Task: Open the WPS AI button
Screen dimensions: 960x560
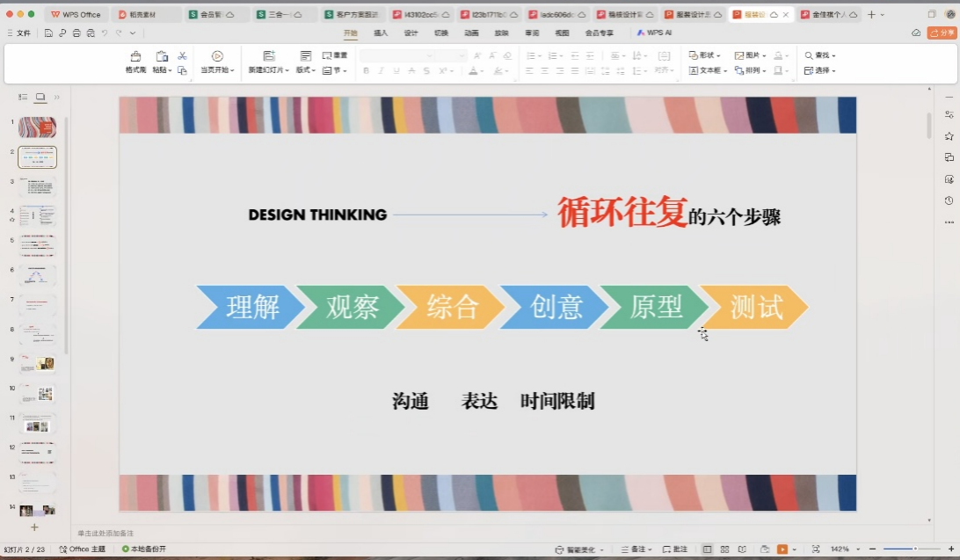Action: 654,33
